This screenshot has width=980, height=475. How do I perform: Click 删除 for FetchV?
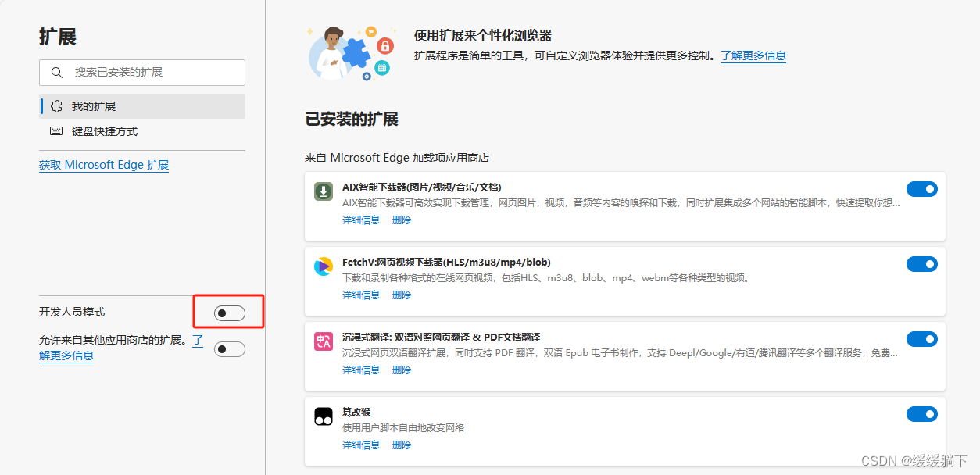[x=402, y=295]
